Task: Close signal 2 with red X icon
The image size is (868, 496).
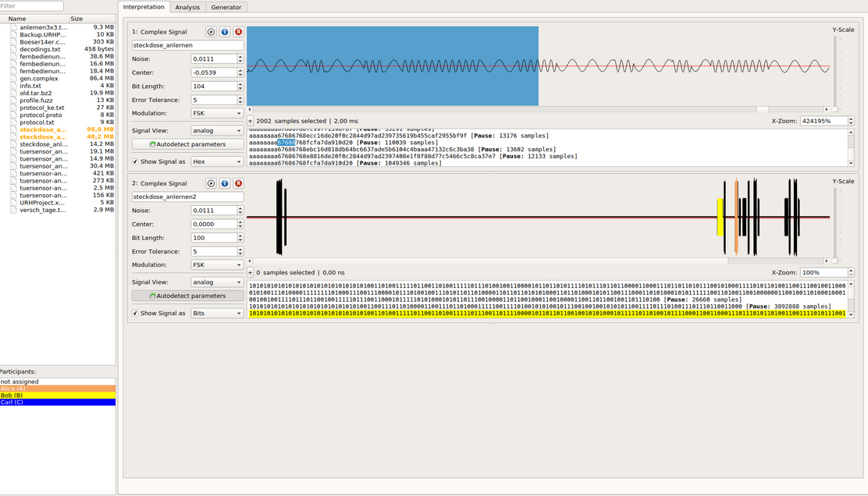Action: tap(239, 183)
